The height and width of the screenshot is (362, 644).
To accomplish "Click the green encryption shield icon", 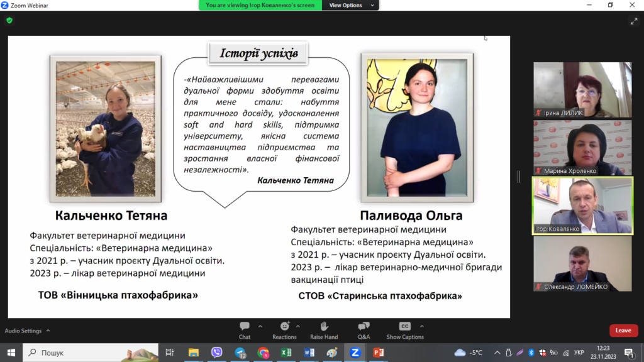I will point(9,20).
